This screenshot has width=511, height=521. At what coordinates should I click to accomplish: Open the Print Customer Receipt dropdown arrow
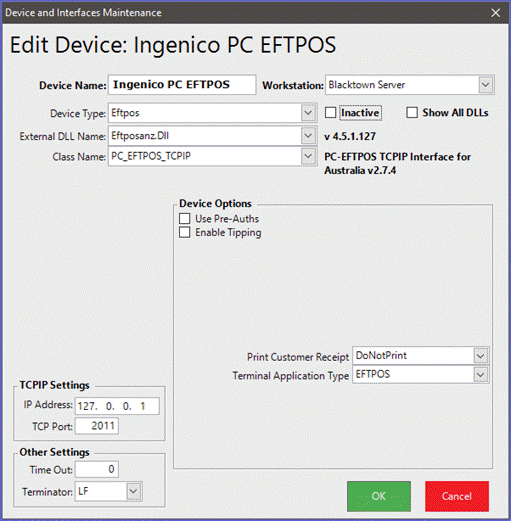pos(481,356)
